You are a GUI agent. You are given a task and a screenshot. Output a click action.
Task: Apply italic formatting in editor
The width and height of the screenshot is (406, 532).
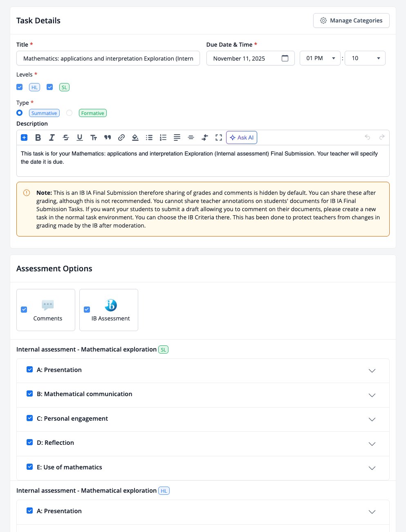coord(52,138)
